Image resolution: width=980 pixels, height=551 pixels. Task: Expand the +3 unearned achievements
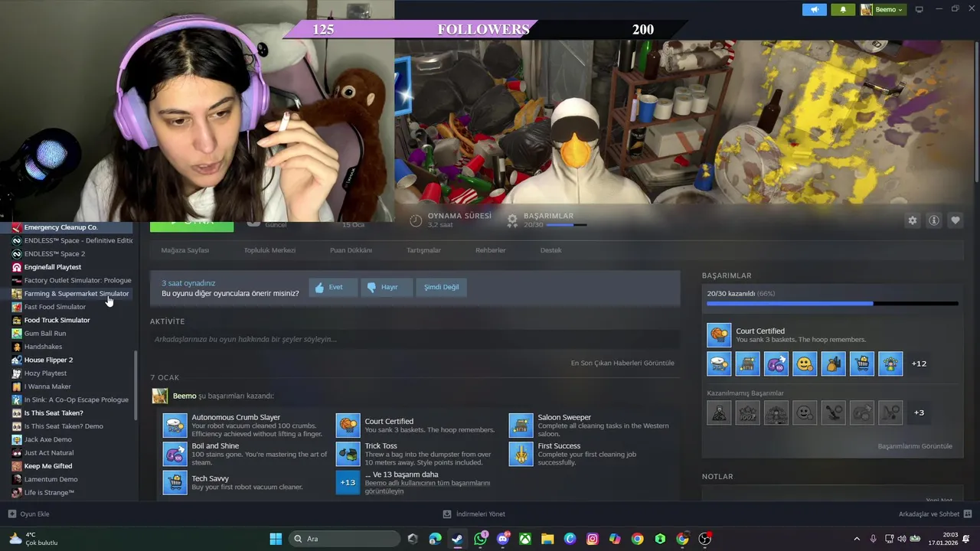pyautogui.click(x=919, y=412)
